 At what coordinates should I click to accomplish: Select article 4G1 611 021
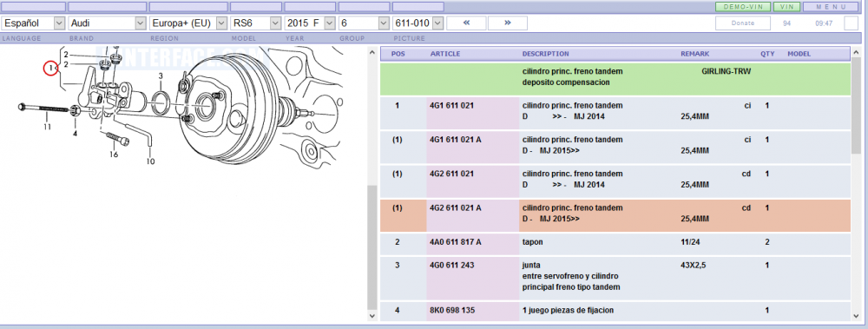point(451,105)
